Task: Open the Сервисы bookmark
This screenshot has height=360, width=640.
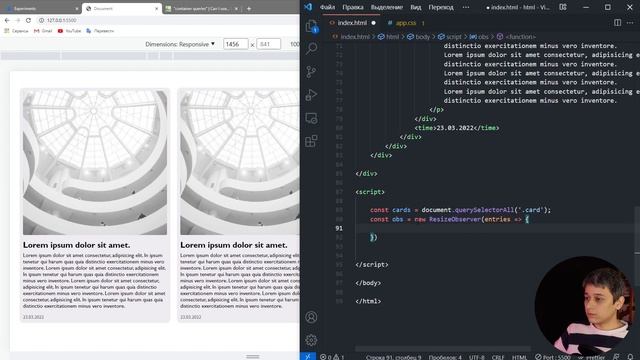Action: pyautogui.click(x=16, y=31)
